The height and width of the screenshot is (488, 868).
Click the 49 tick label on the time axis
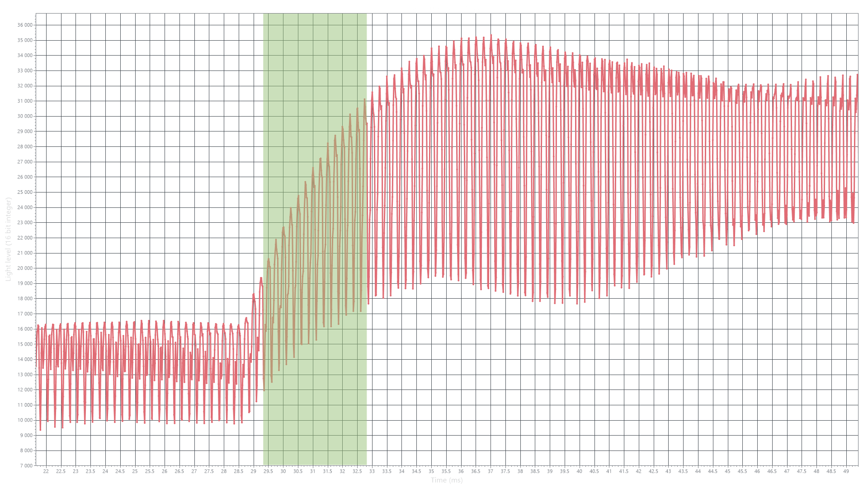846,471
